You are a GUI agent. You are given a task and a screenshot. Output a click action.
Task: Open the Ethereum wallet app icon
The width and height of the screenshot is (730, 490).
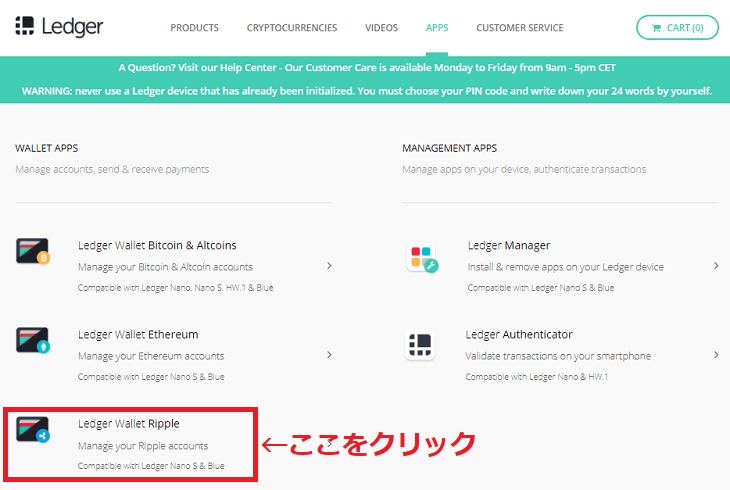[33, 340]
